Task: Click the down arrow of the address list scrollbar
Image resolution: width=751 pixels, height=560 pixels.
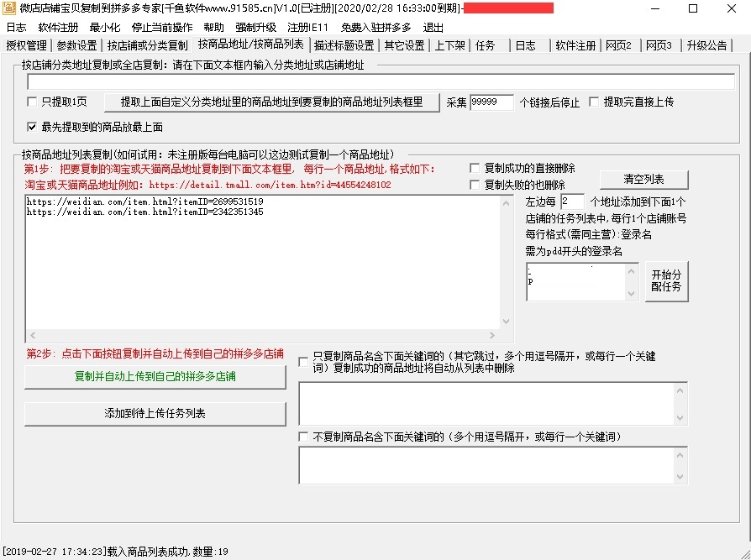Action: click(x=507, y=322)
